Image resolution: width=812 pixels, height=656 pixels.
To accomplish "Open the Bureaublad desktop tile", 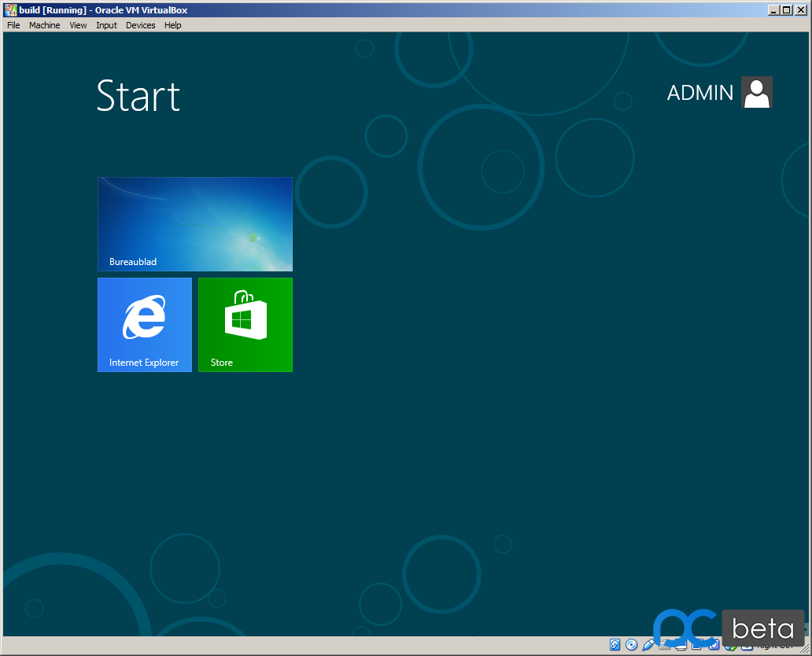I will (195, 224).
